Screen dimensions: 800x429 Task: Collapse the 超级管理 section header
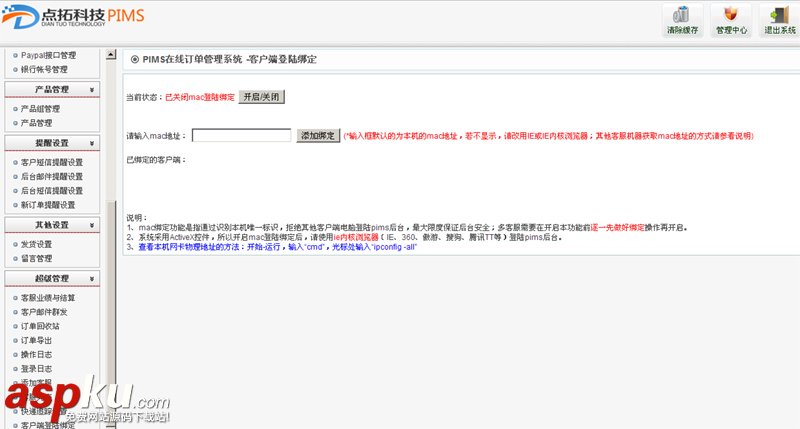(52, 279)
